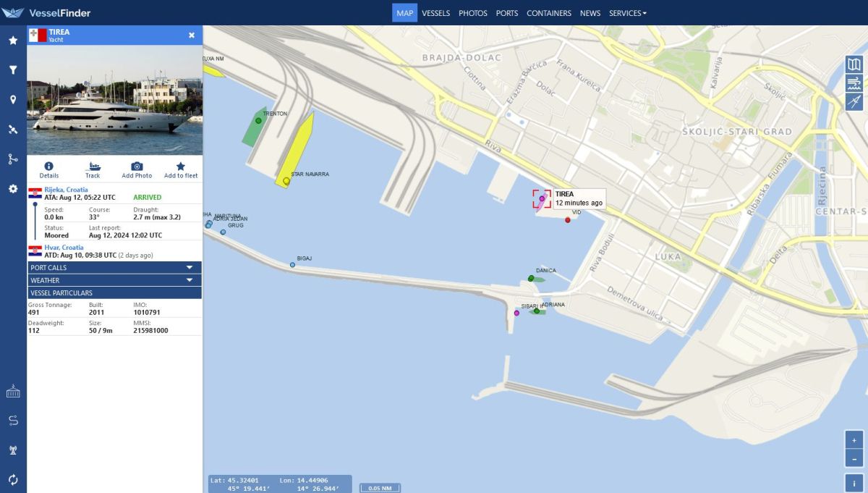Open the satellite icon in sidebar
Screen dimensions: 868x493
click(13, 130)
